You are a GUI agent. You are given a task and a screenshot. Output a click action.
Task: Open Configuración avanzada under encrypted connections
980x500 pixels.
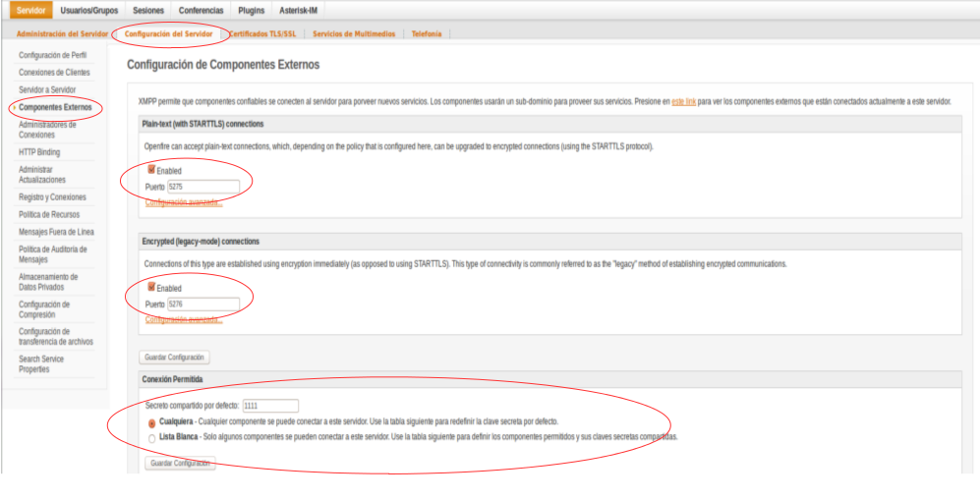tap(184, 319)
